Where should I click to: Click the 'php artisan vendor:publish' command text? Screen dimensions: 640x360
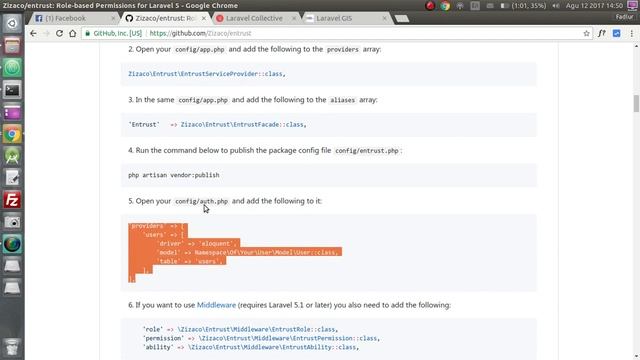pyautogui.click(x=174, y=175)
